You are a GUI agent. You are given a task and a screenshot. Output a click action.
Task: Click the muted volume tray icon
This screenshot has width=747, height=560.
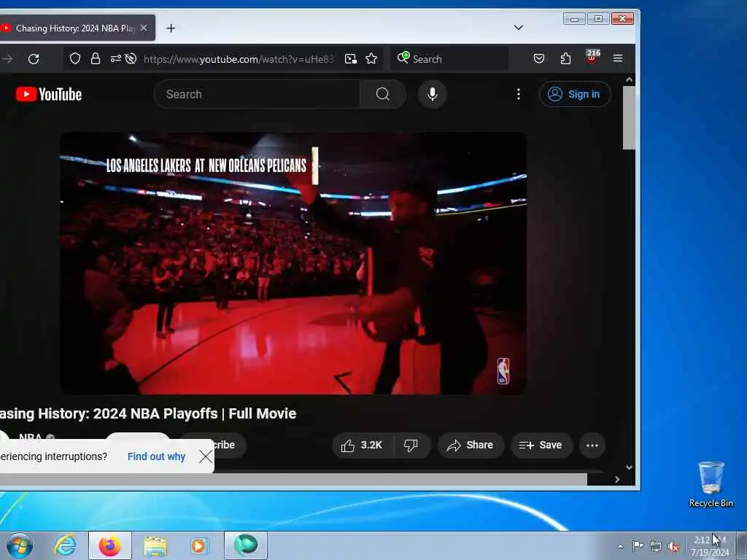coord(673,547)
